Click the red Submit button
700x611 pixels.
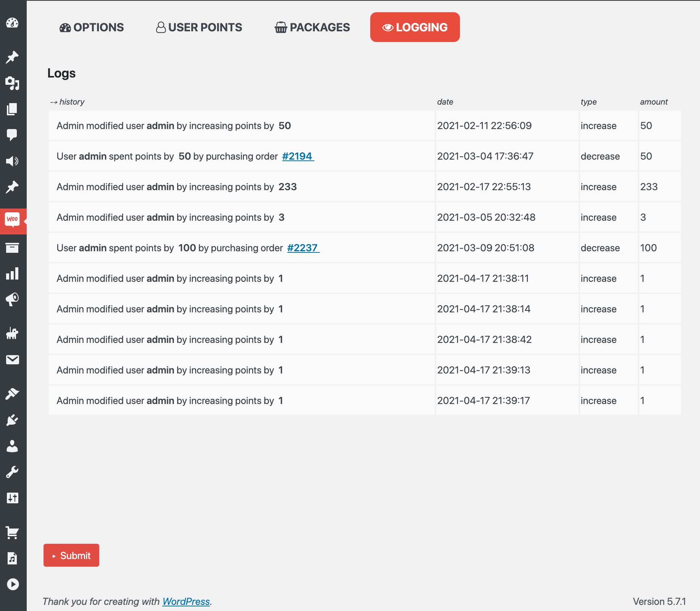coord(71,555)
